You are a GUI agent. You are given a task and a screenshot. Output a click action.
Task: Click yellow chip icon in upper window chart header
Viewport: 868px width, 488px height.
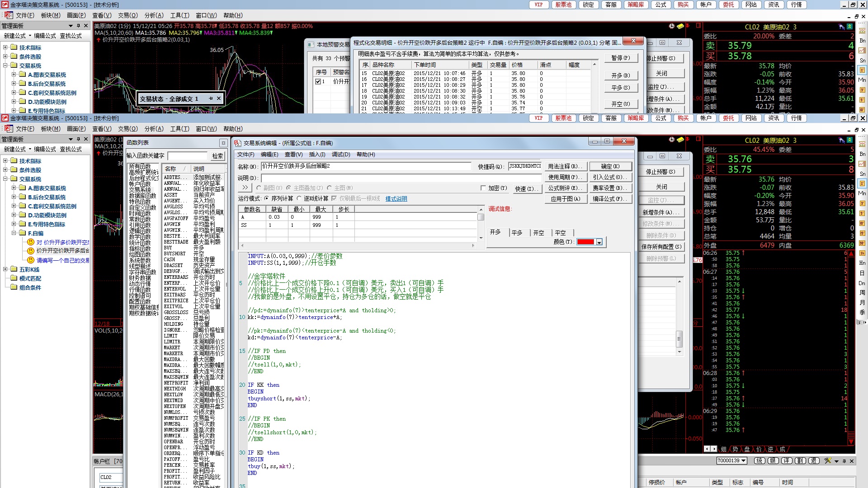[x=680, y=26]
